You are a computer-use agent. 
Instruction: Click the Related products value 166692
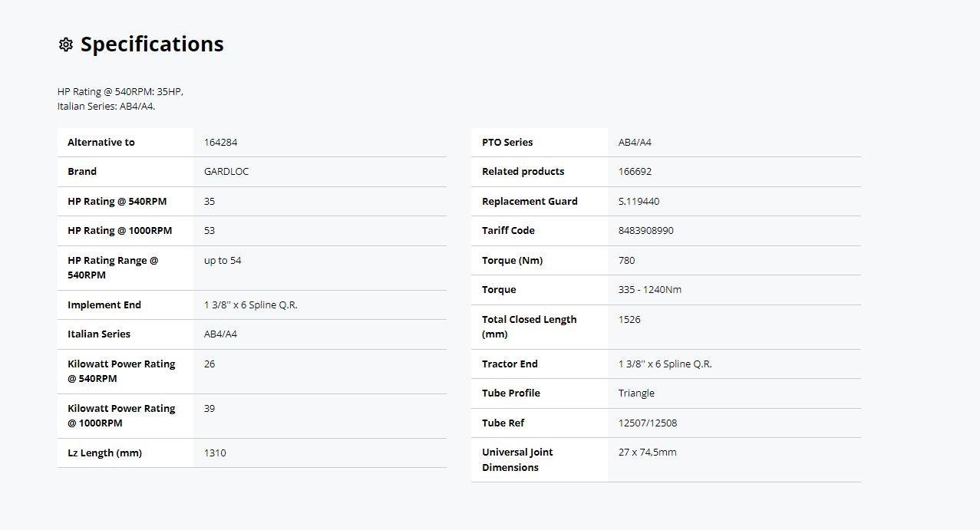tap(635, 172)
